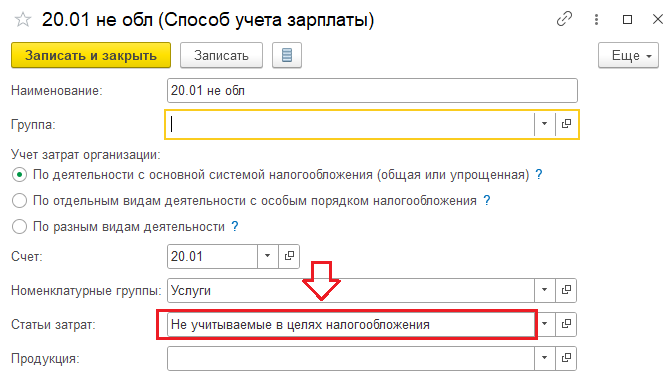This screenshot has width=671, height=376.
Task: Expand Номенклатурные группы dropdown
Action: pyautogui.click(x=544, y=290)
